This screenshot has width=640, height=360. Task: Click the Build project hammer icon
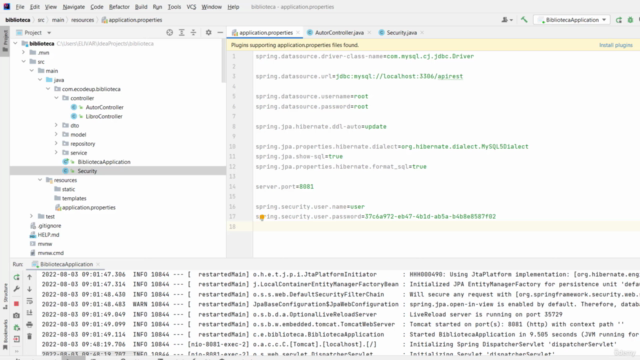524,20
